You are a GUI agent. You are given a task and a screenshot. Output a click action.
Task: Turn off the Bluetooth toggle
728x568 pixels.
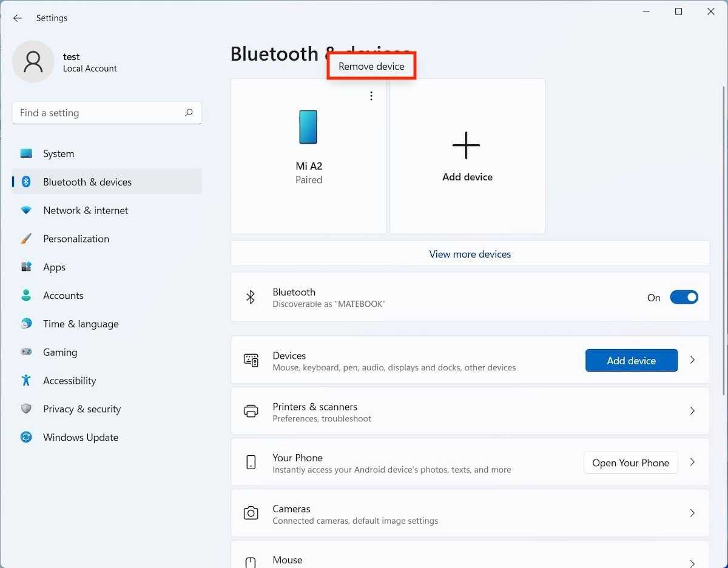(x=684, y=298)
